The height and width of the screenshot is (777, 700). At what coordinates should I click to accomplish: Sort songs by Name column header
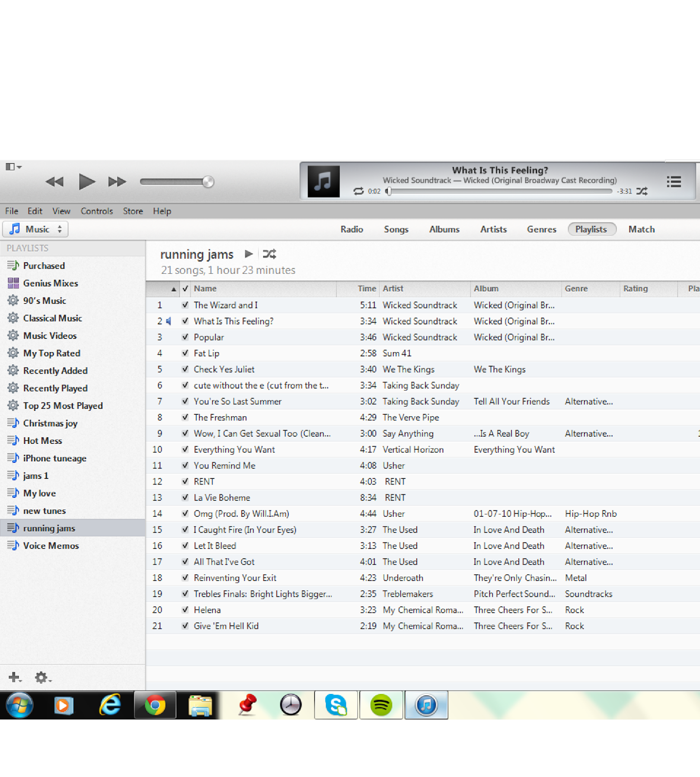click(x=263, y=288)
